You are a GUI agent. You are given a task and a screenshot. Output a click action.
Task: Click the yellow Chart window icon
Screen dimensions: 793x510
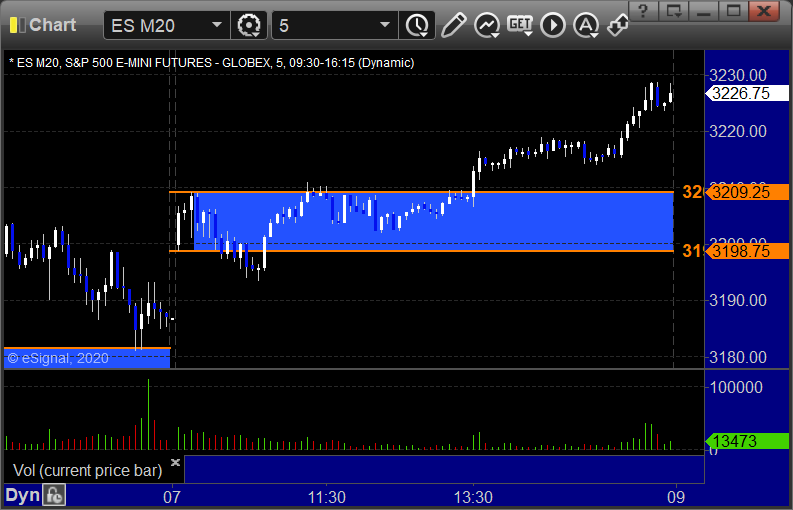(17, 25)
